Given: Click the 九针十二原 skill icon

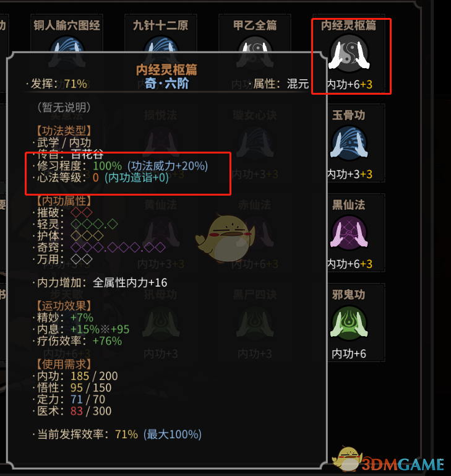Looking at the screenshot, I should (161, 45).
